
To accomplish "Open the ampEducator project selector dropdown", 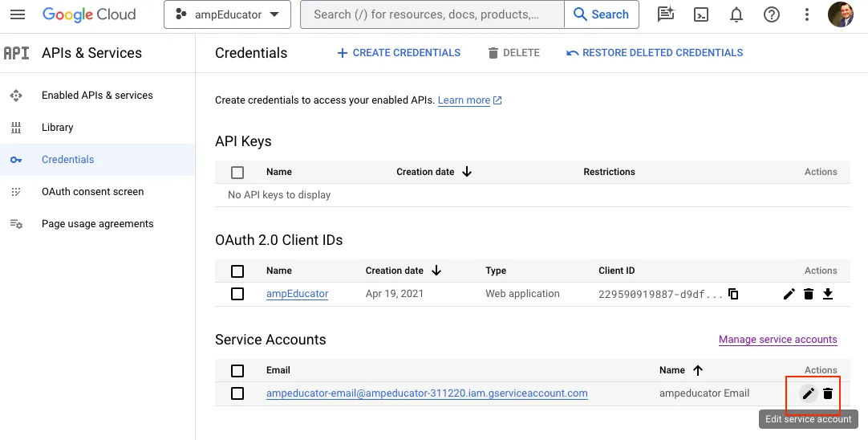I will point(228,14).
